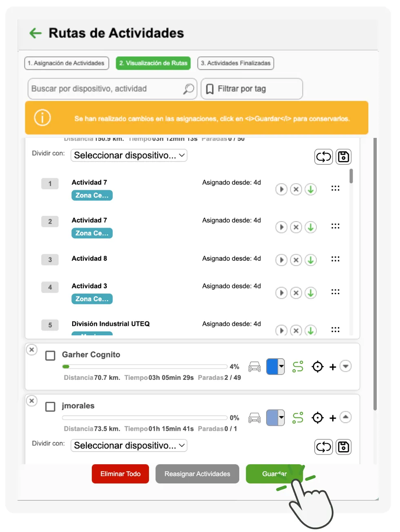This screenshot has height=532, width=400.
Task: Move the first Actividad 7 down
Action: (311, 189)
